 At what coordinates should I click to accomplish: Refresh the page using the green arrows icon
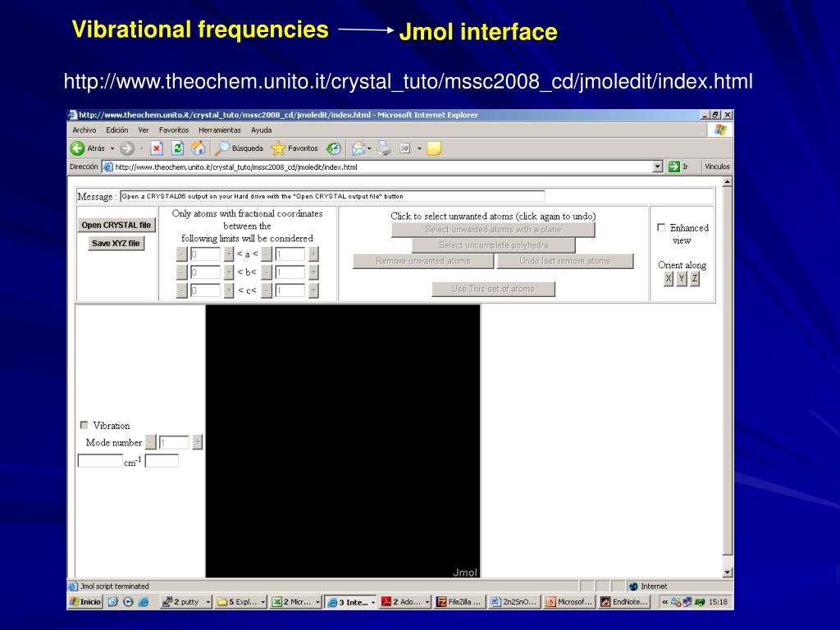coord(177,148)
